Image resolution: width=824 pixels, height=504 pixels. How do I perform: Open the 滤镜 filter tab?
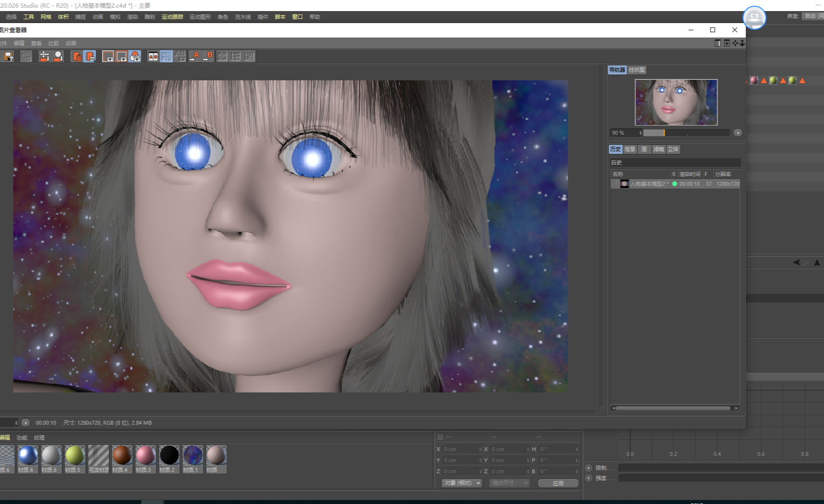tap(659, 149)
